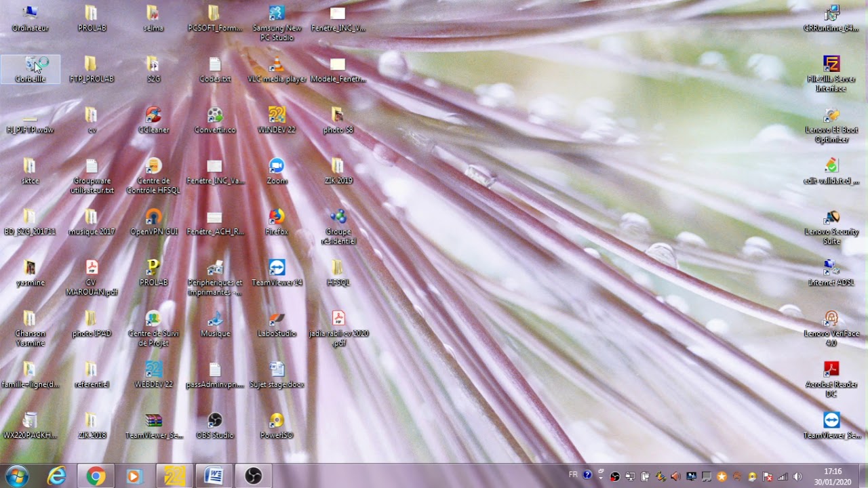The width and height of the screenshot is (868, 488).
Task: Select the Modèle_Fenêtr file icon
Action: coord(338,69)
